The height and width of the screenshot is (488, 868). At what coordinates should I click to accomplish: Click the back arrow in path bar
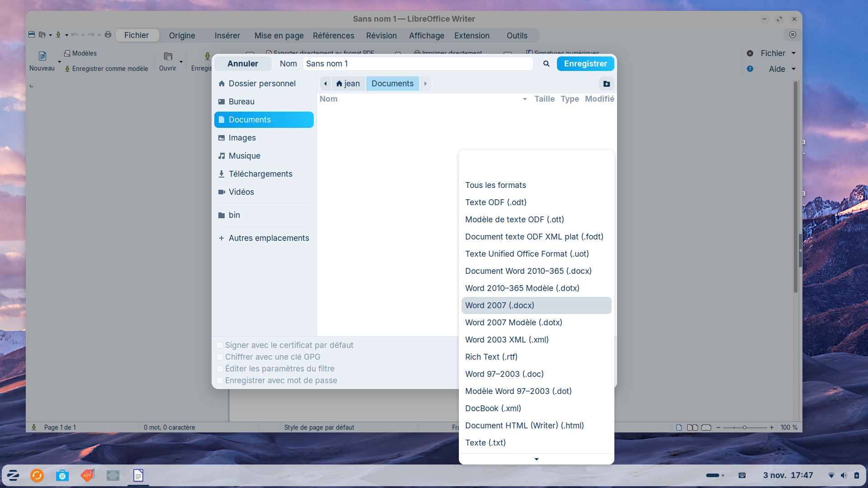[x=325, y=84]
